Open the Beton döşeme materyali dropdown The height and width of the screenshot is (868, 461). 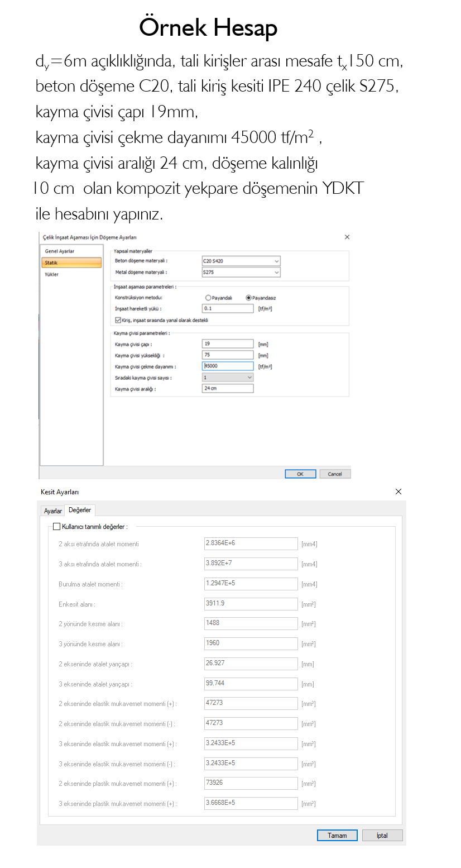(x=241, y=261)
